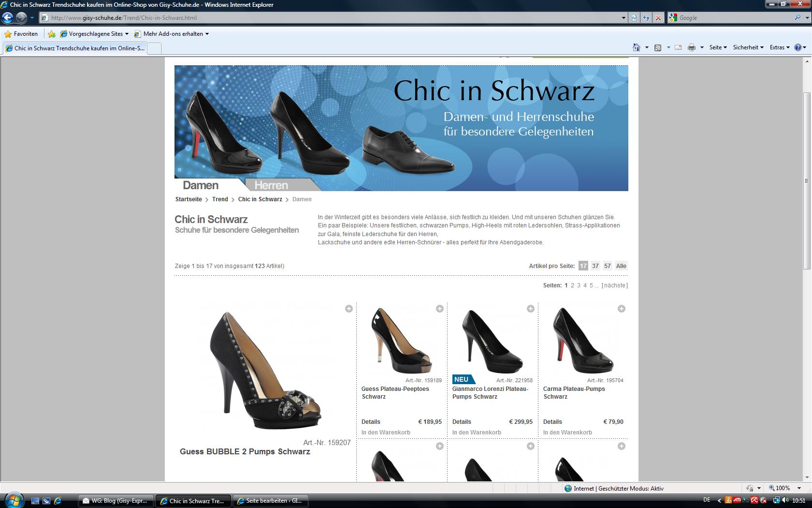
Task: Click the [nächste] page link
Action: [x=615, y=285]
